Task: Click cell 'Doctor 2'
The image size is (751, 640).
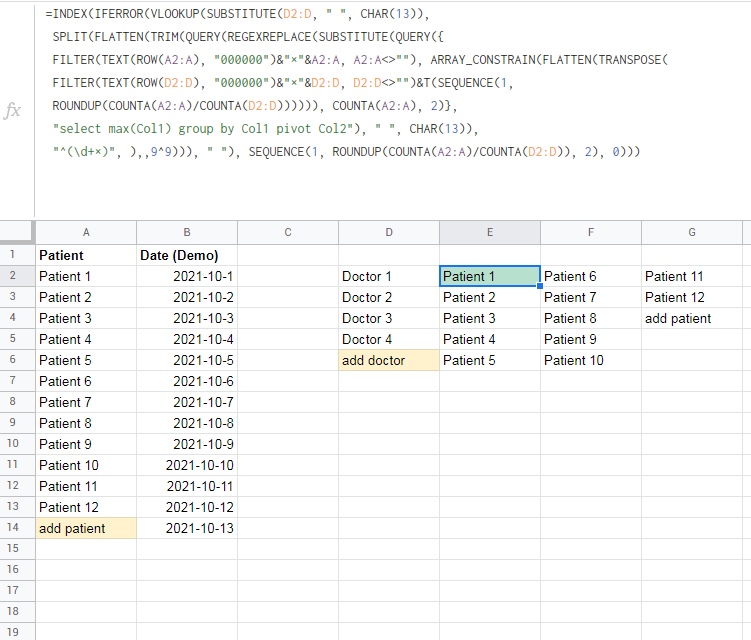Action: pos(389,297)
